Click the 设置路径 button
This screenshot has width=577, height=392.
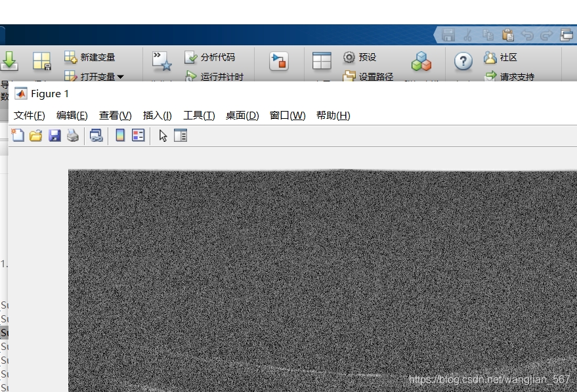[x=368, y=76]
